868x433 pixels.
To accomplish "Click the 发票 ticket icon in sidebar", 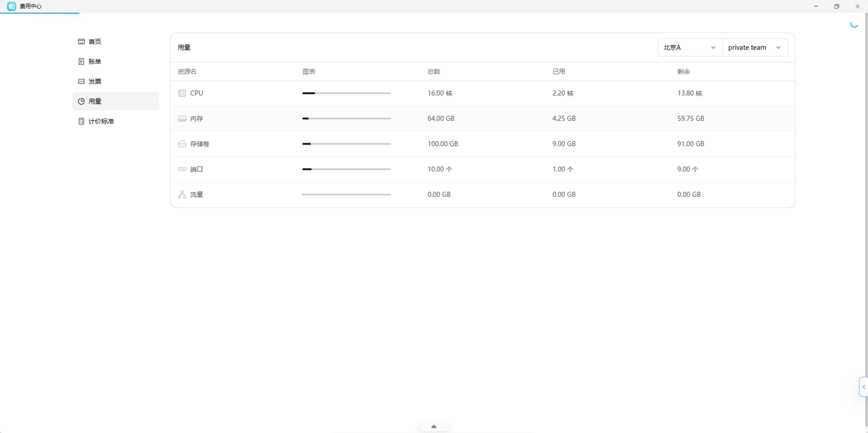I will pyautogui.click(x=81, y=81).
